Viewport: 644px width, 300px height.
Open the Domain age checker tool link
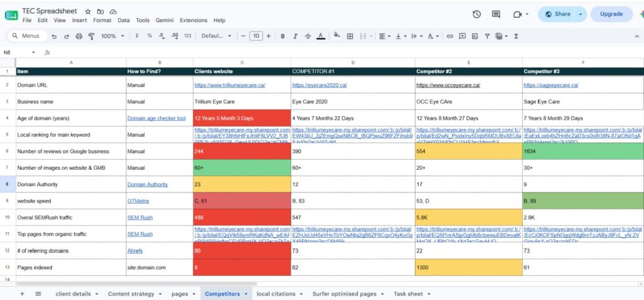pos(157,118)
